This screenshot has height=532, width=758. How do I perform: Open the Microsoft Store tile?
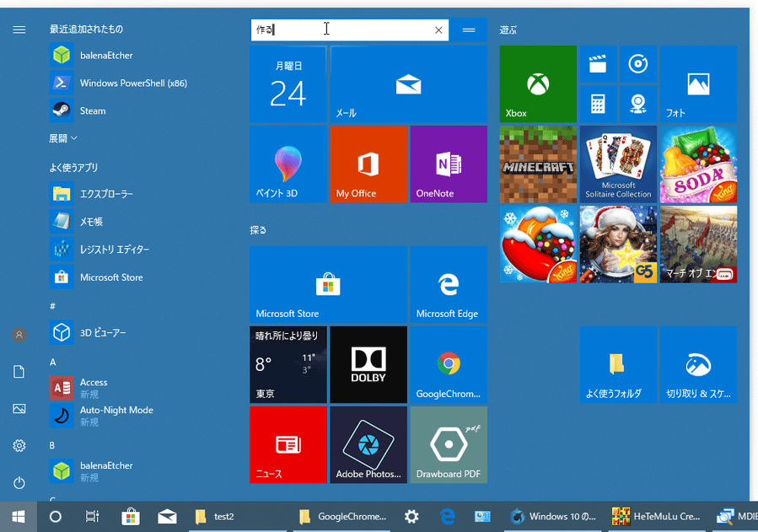click(x=328, y=284)
